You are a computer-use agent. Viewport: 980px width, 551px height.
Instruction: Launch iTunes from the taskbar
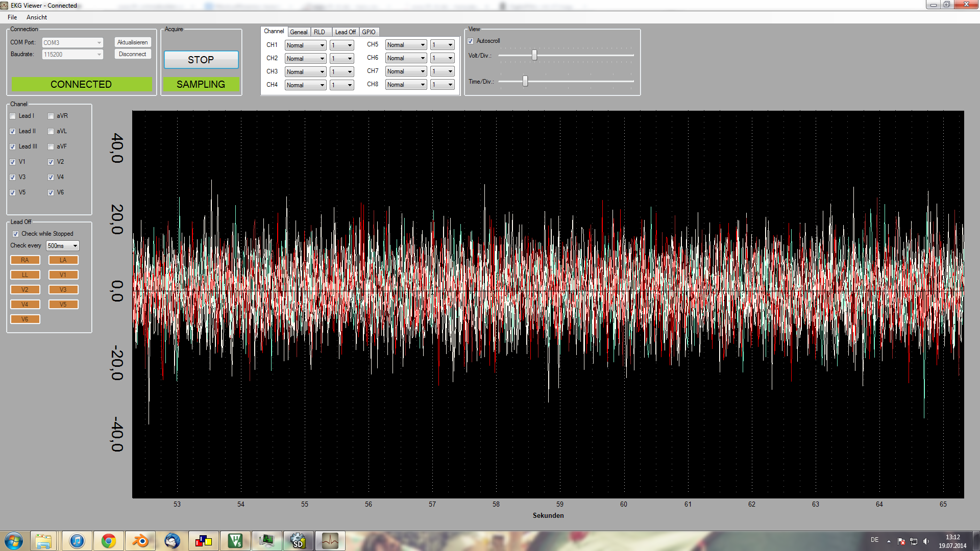(x=77, y=541)
